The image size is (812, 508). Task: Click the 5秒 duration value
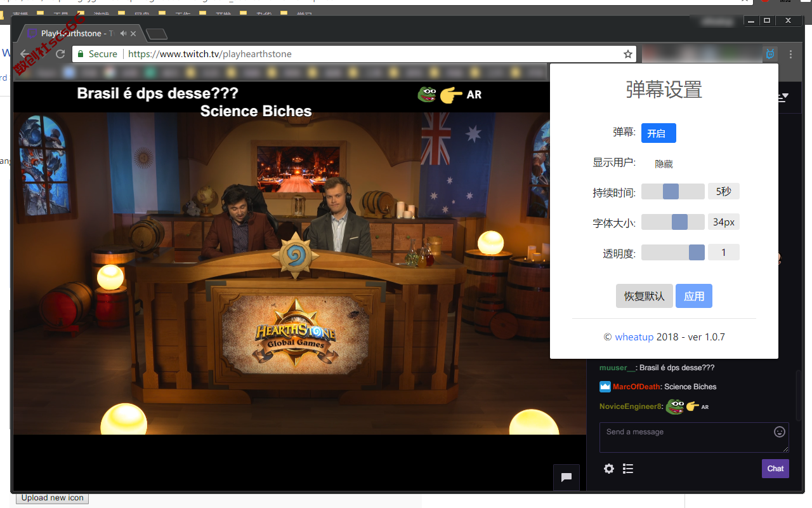pyautogui.click(x=724, y=192)
